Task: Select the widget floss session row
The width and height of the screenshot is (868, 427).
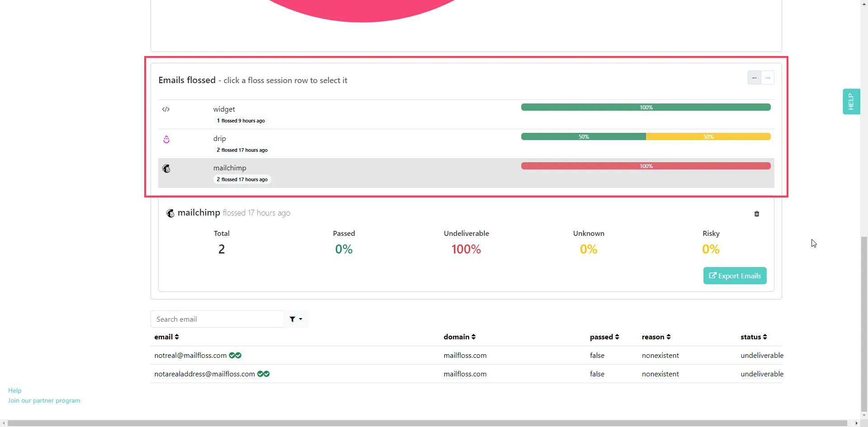Action: coord(466,114)
